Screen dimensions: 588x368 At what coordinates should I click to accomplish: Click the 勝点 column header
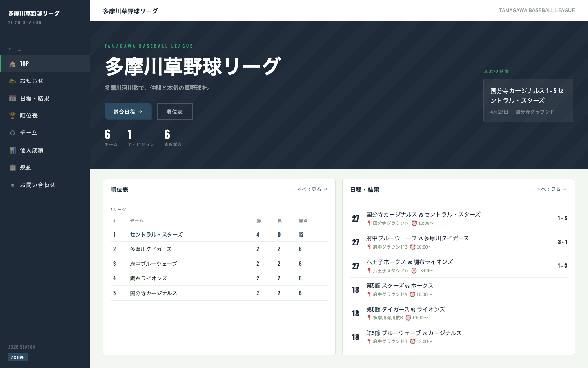point(303,221)
